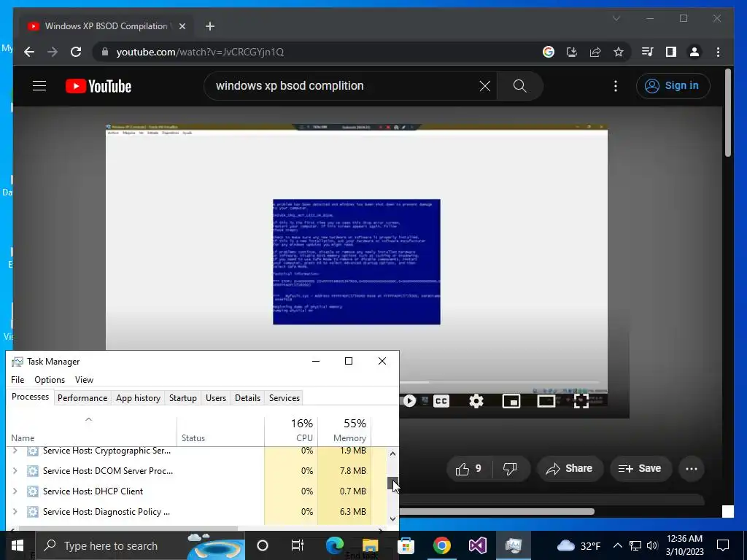Switch to the App history tab
Viewport: 747px width, 560px height.
[138, 398]
